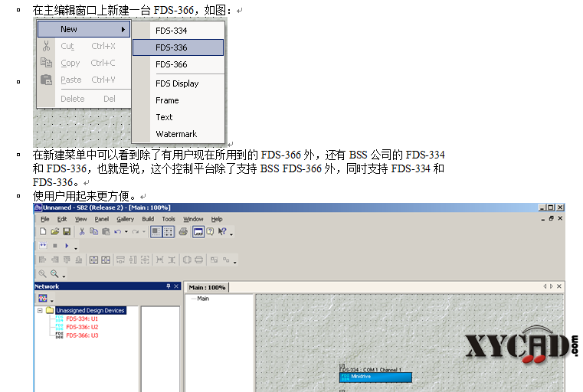The width and height of the screenshot is (583, 392).
Task: Click the Paste clipboard toolbar icon
Action: tap(106, 231)
